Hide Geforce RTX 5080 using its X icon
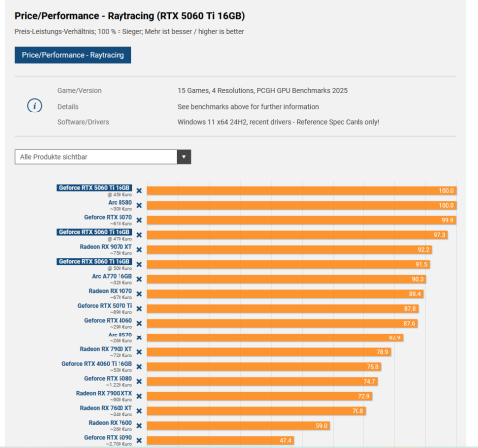 [139, 381]
